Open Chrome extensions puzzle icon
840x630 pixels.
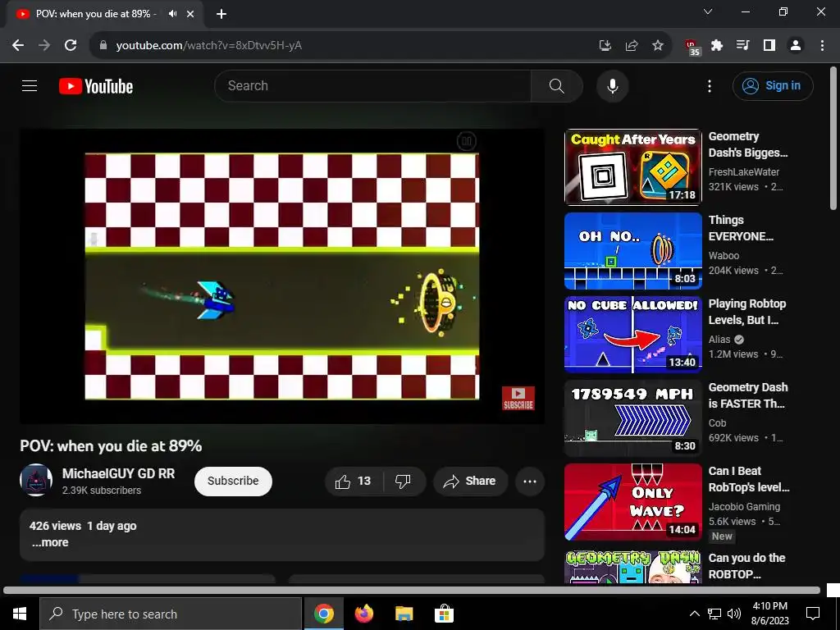click(x=717, y=46)
